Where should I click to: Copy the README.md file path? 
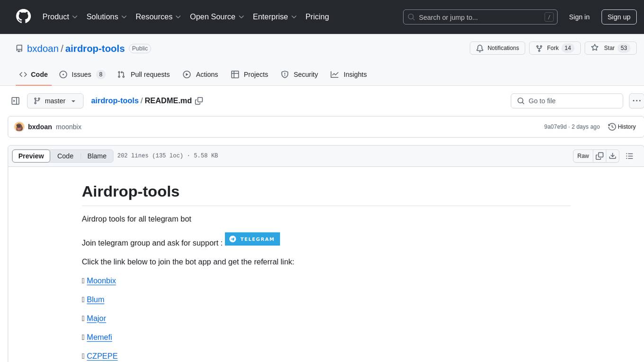pos(199,101)
